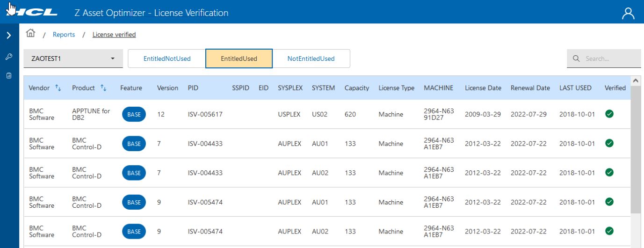Image resolution: width=644 pixels, height=248 pixels.
Task: Go to Reports breadcrumb link
Action: pyautogui.click(x=64, y=35)
